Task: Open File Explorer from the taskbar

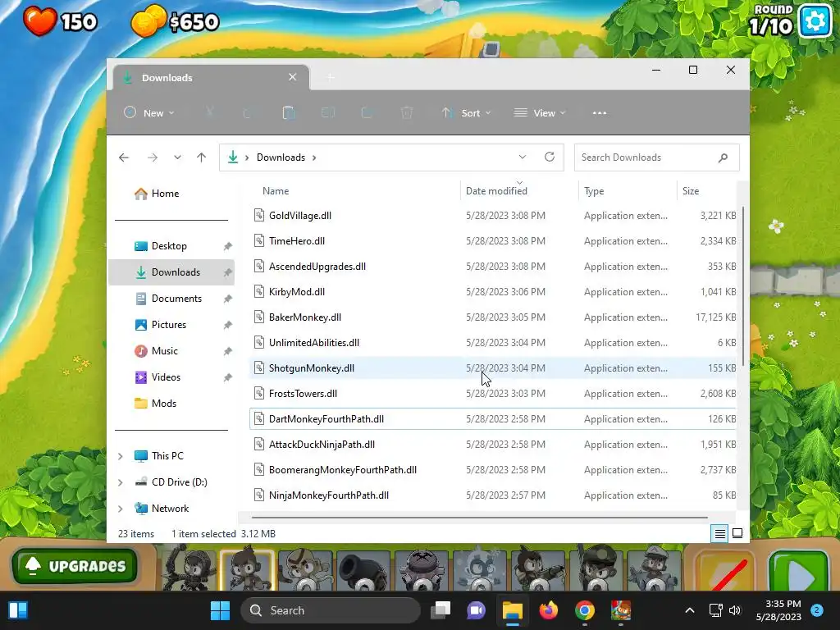Action: click(x=512, y=610)
